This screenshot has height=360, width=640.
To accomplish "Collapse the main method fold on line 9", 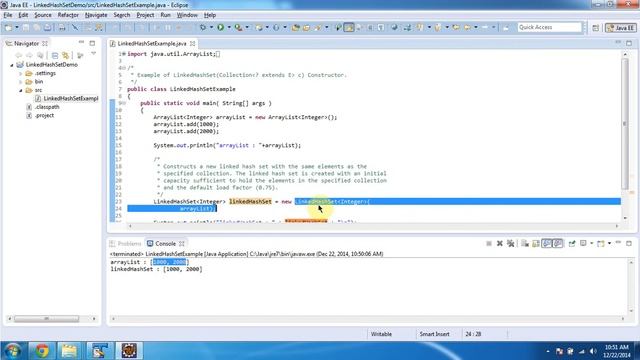I will click(x=124, y=103).
